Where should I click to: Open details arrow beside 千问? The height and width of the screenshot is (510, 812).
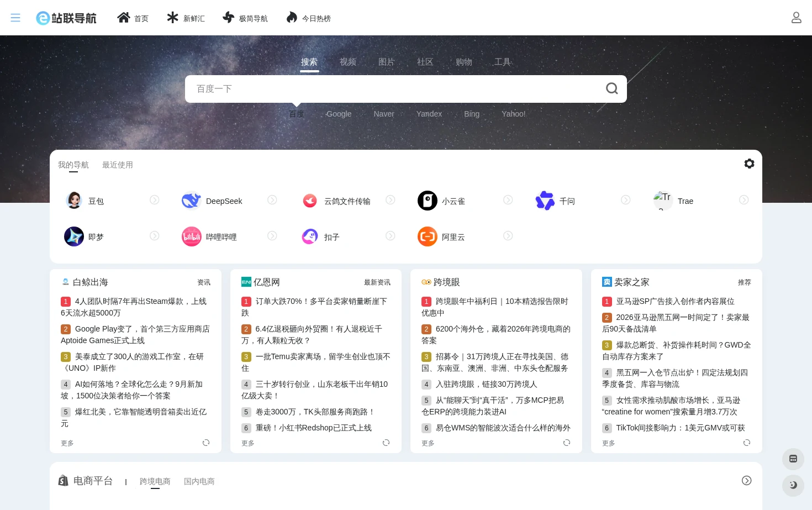click(626, 199)
